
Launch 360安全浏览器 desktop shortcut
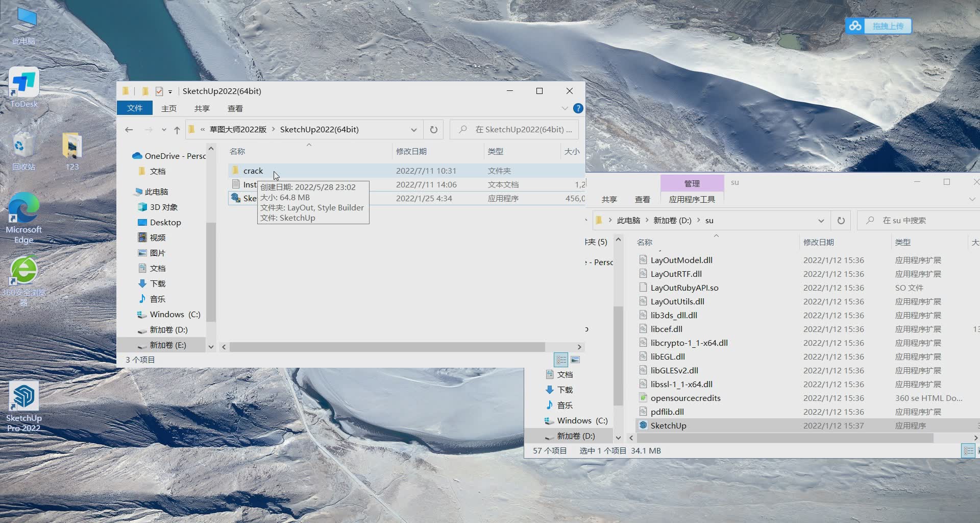pos(23,280)
